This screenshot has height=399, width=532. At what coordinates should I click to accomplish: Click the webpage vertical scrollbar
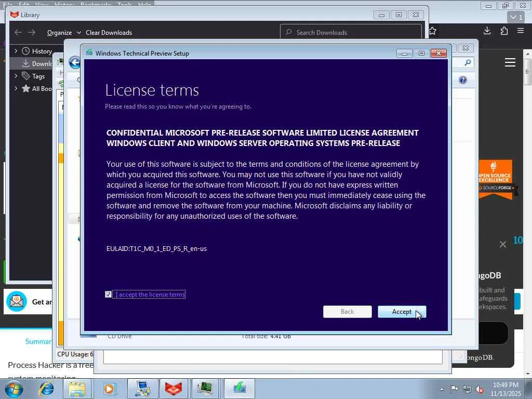527,71
